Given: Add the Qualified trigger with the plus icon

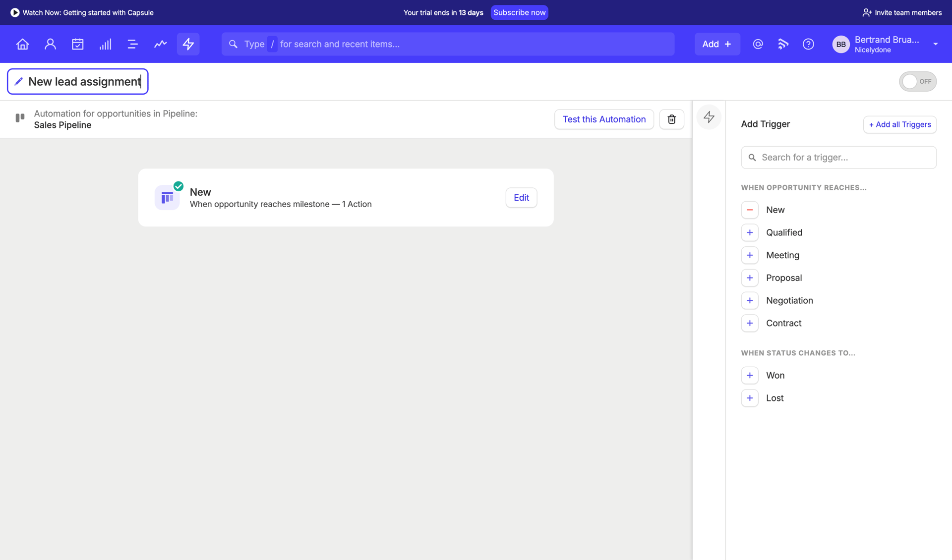Looking at the screenshot, I should (x=750, y=232).
